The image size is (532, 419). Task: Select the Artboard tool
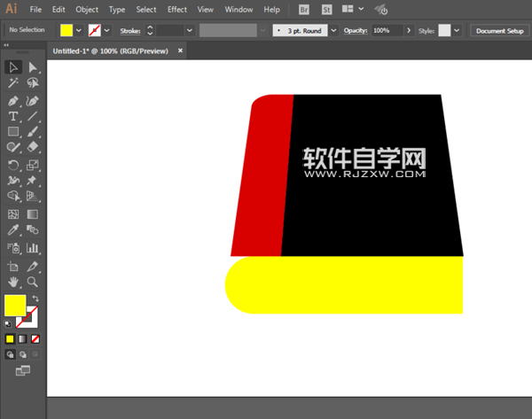pos(13,267)
